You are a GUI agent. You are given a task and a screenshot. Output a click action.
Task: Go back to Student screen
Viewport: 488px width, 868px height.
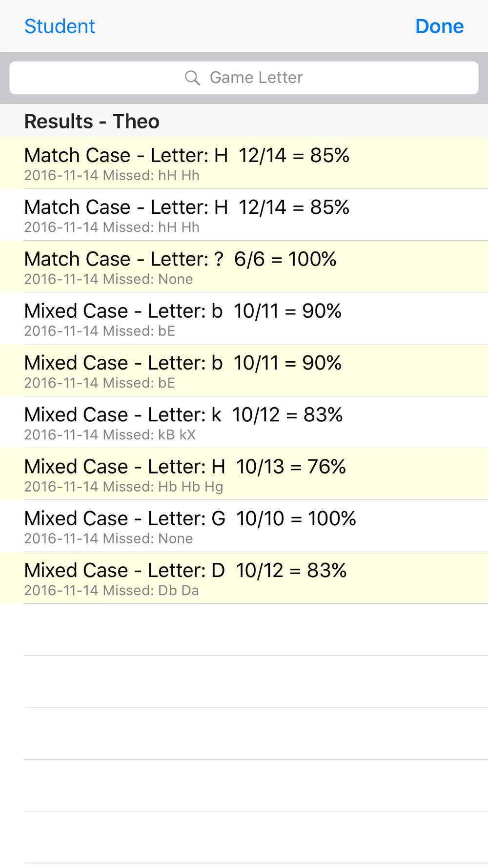point(60,26)
